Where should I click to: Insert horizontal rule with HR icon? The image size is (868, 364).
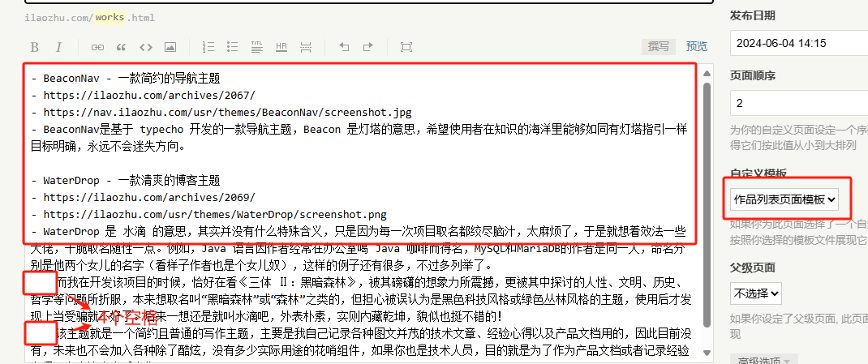(281, 47)
